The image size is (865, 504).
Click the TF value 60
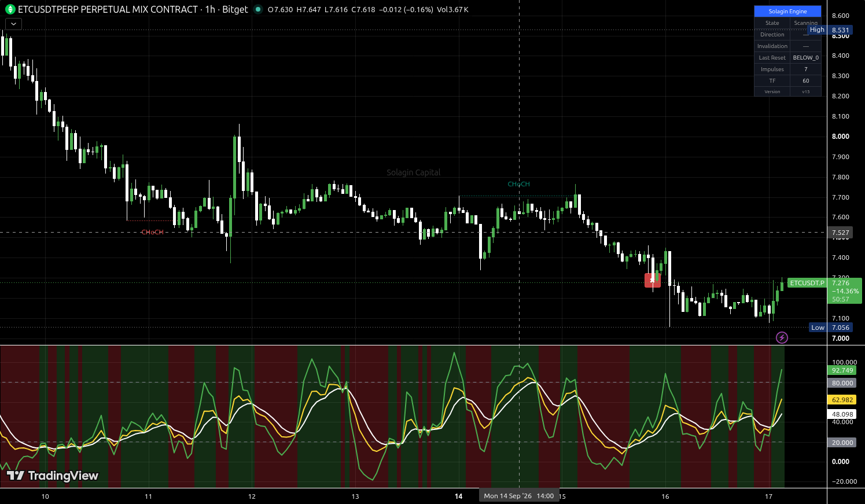806,81
